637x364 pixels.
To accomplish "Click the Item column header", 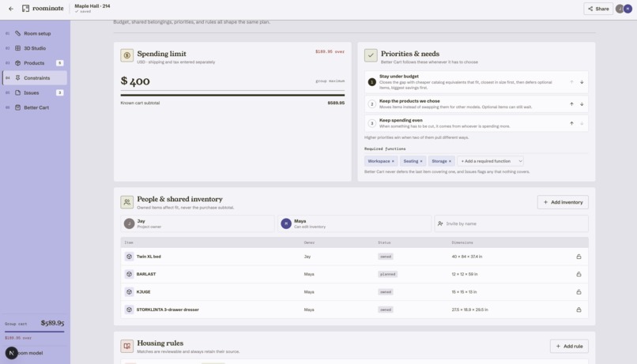I will (129, 242).
